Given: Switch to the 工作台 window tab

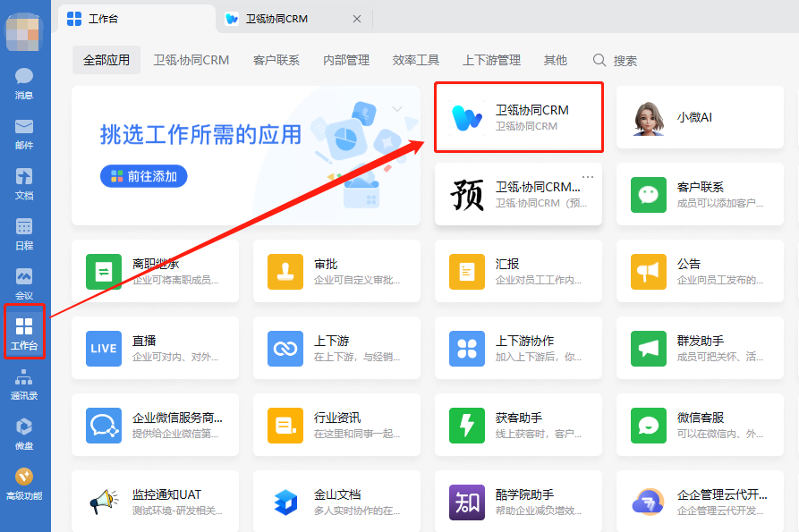Looking at the screenshot, I should point(136,19).
